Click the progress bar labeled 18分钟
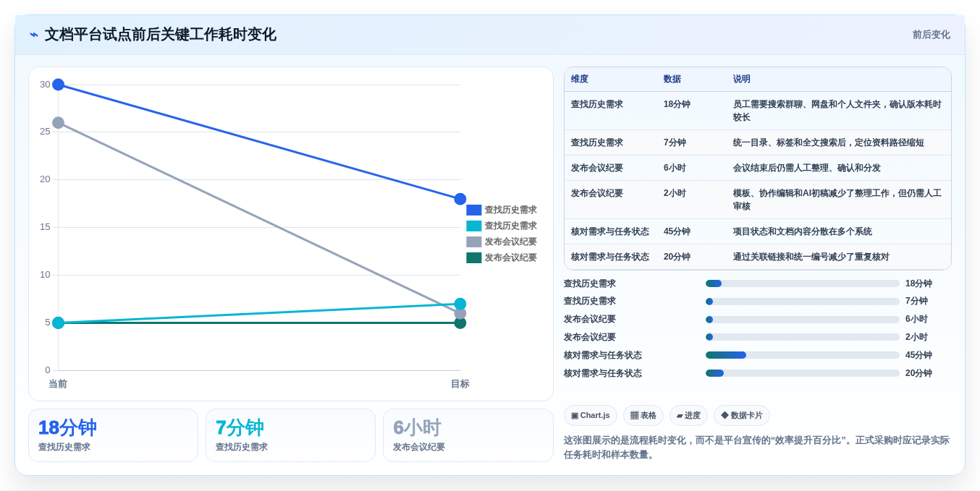 803,283
